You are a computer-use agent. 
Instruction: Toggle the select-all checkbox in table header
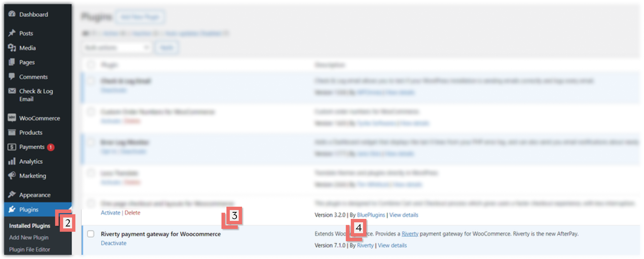tap(91, 65)
